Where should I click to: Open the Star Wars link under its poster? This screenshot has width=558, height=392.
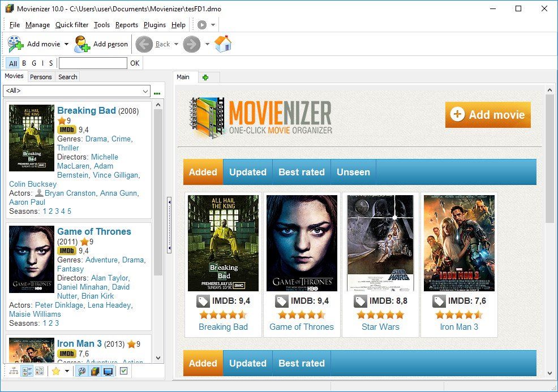pyautogui.click(x=380, y=327)
